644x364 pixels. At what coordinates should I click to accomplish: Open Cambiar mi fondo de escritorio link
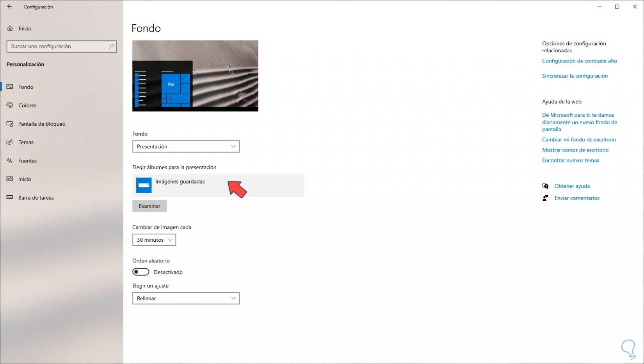click(x=579, y=139)
